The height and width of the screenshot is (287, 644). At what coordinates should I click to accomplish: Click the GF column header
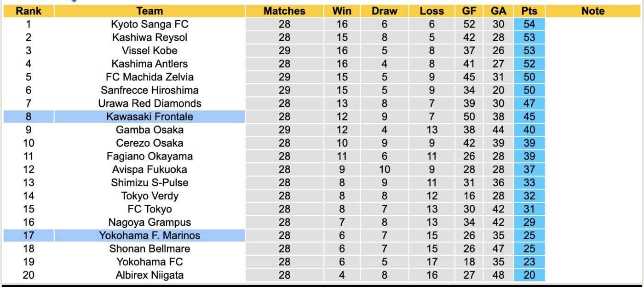coord(468,11)
